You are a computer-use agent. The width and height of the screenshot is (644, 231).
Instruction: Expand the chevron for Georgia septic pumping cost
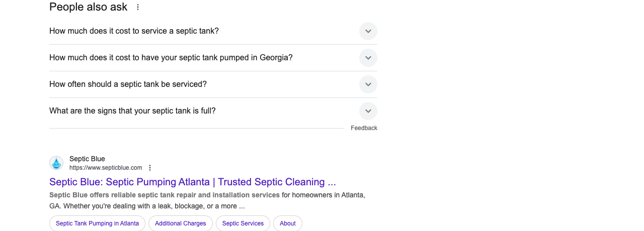point(368,58)
